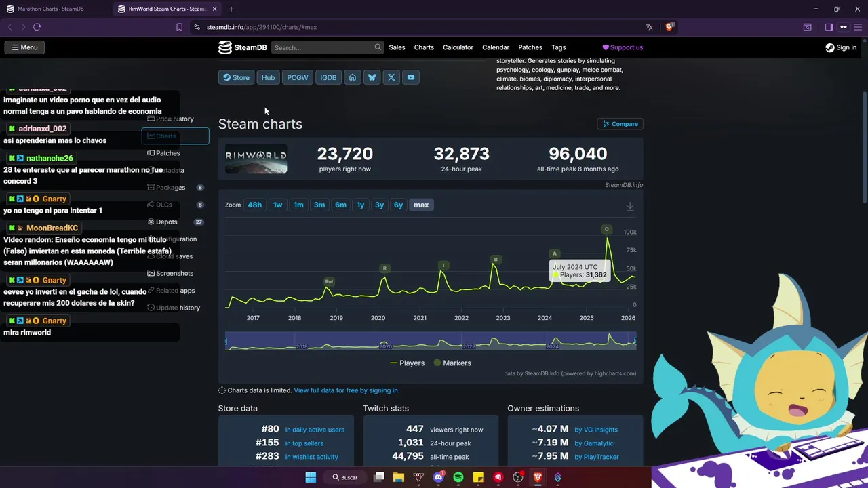Click the Support us heart link
Image resolution: width=868 pixels, height=488 pixels.
(x=623, y=47)
